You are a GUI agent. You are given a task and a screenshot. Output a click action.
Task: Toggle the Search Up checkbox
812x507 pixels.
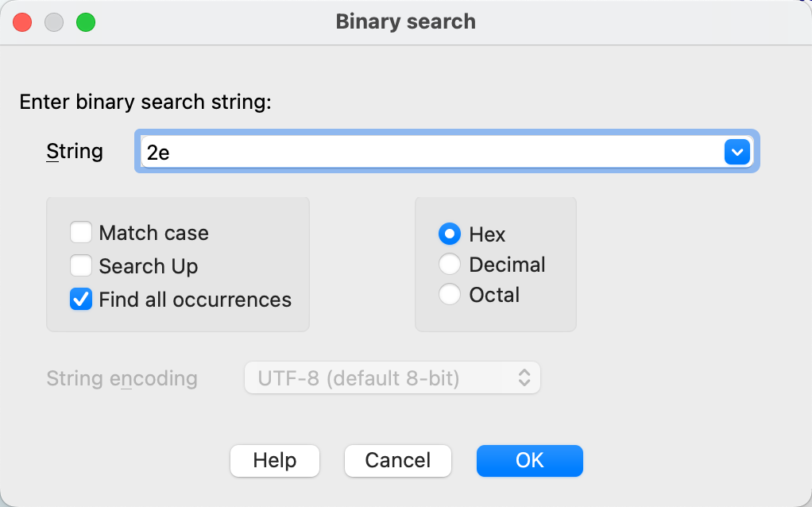click(x=81, y=265)
